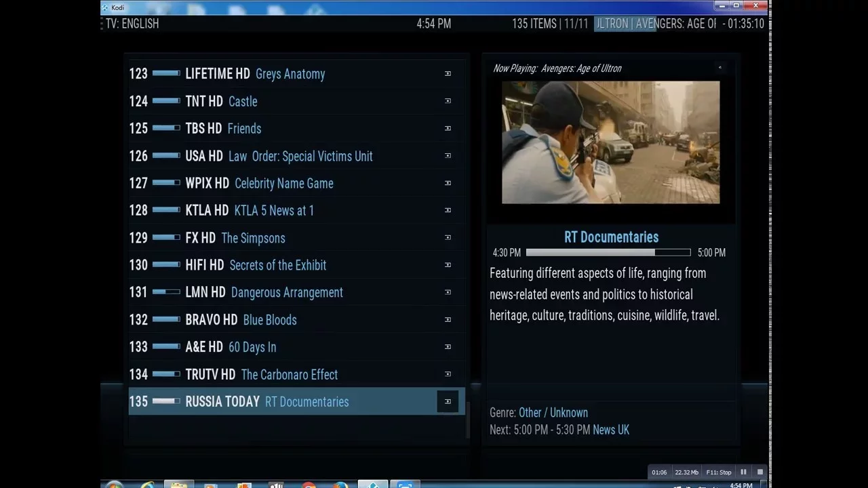The height and width of the screenshot is (488, 868).
Task: Select channel 133 A&E HD 60 Days In
Action: [x=296, y=347]
